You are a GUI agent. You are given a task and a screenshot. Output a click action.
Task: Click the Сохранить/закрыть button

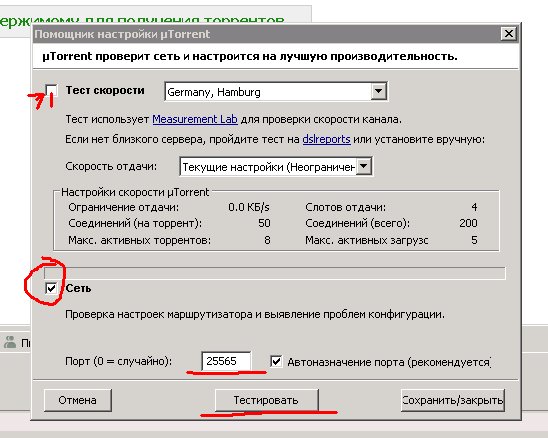(x=453, y=400)
